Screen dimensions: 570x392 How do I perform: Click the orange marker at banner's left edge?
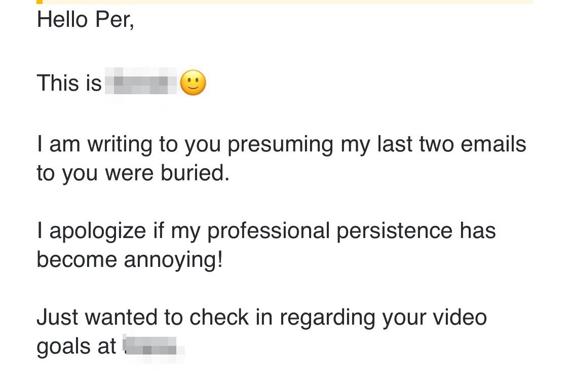tap(40, 2)
